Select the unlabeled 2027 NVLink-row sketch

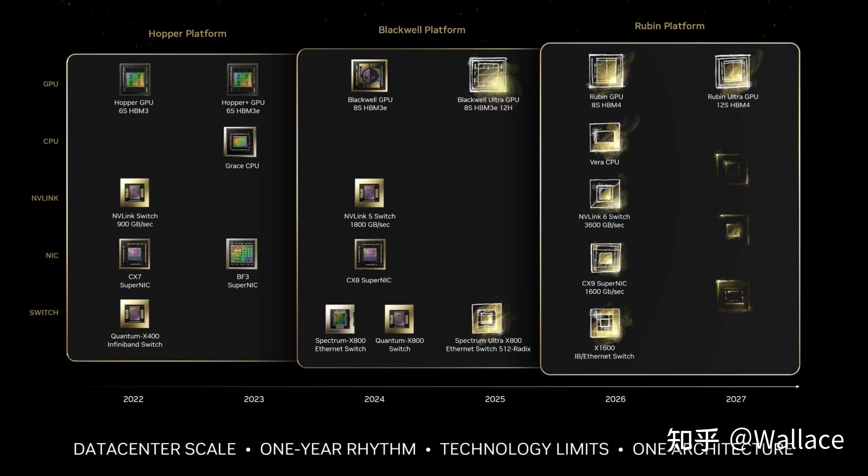(734, 230)
